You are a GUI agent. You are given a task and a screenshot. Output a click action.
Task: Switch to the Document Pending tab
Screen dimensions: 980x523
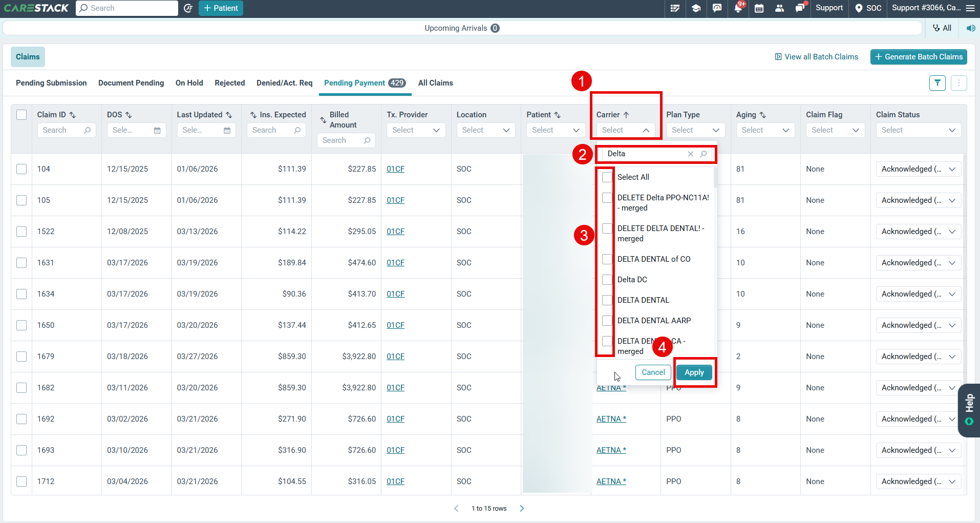(x=131, y=83)
